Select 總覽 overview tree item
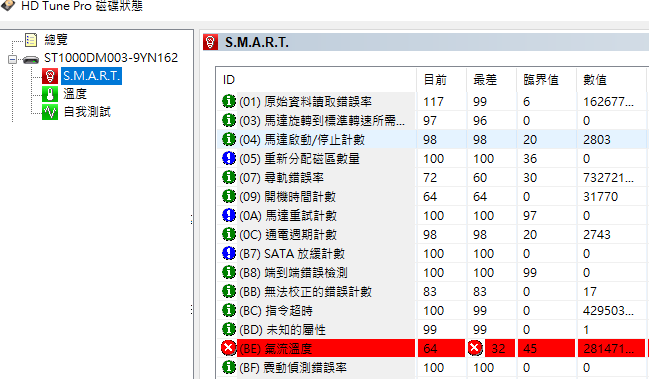The height and width of the screenshot is (379, 649). point(56,40)
